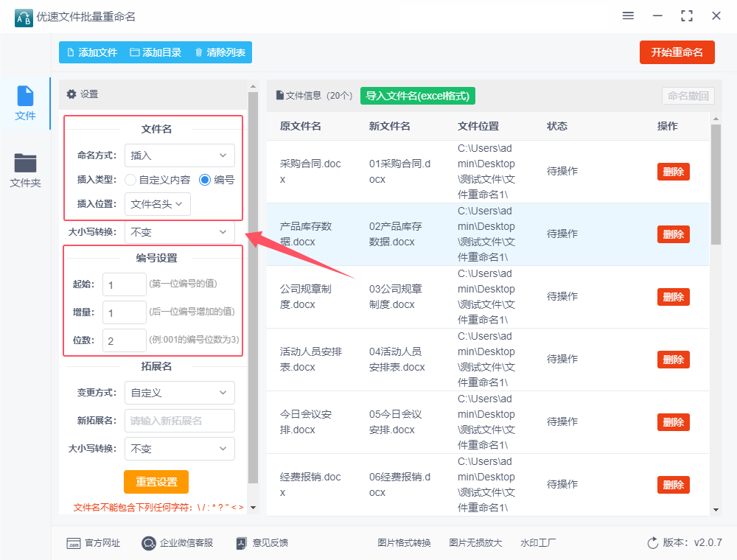This screenshot has width=737, height=560.
Task: Click the 原文件名 column header
Action: [301, 126]
